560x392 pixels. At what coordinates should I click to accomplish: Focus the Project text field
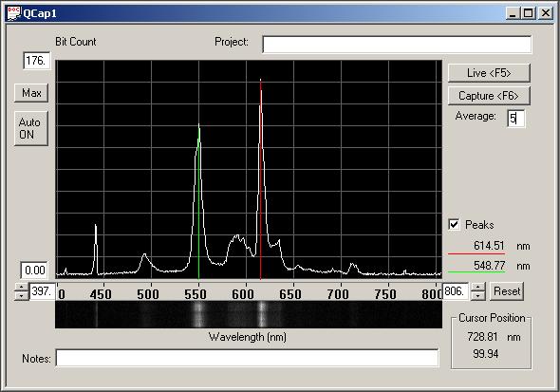tap(397, 45)
